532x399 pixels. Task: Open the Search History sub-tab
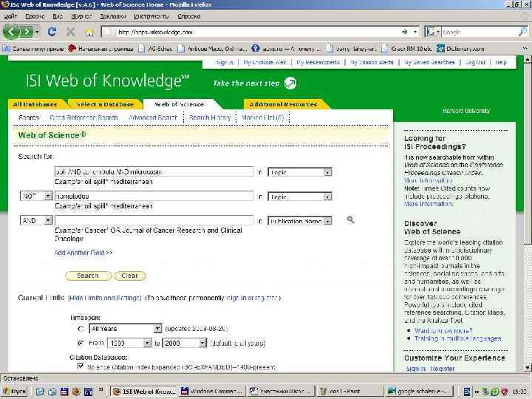click(210, 117)
